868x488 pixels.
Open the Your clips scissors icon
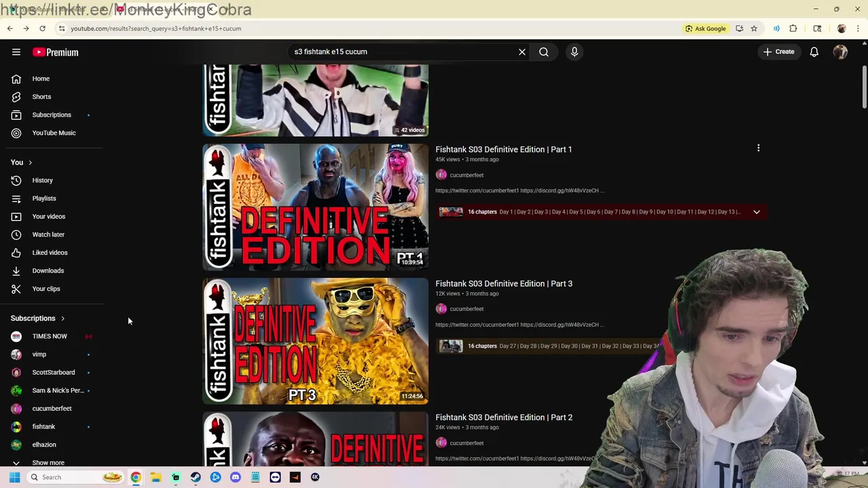tap(16, 289)
